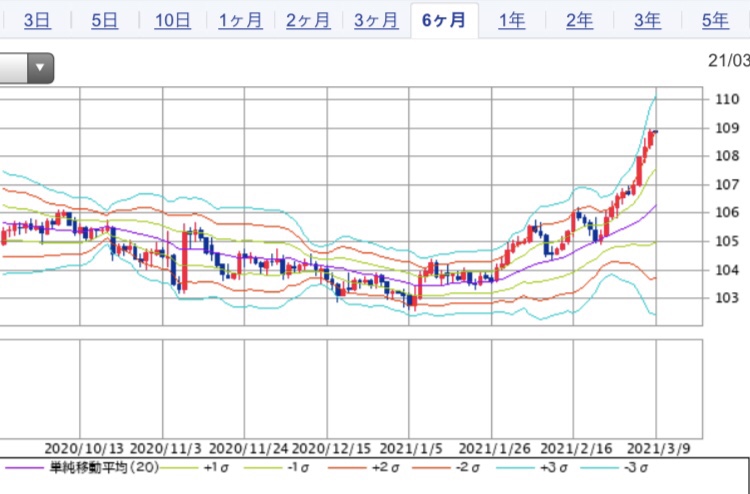Viewport: 750px width, 494px height.
Task: Click the 2021/1/5 date axis label
Action: [411, 449]
